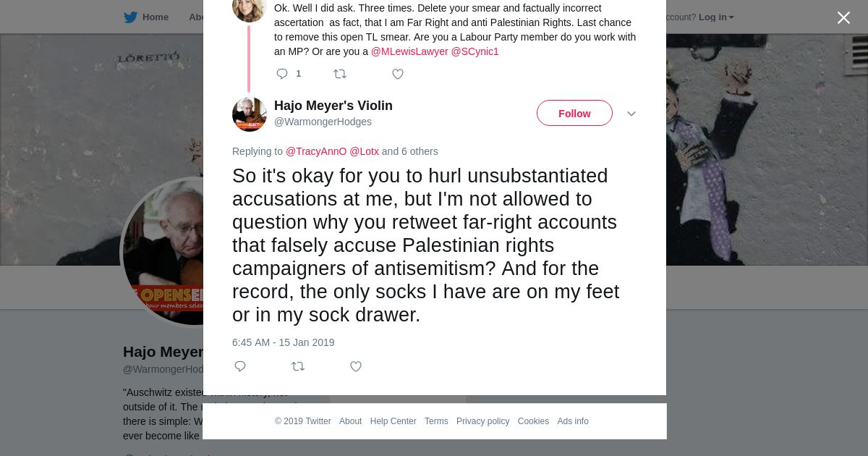Expand the Log in dropdown
868x456 pixels.
[x=715, y=17]
